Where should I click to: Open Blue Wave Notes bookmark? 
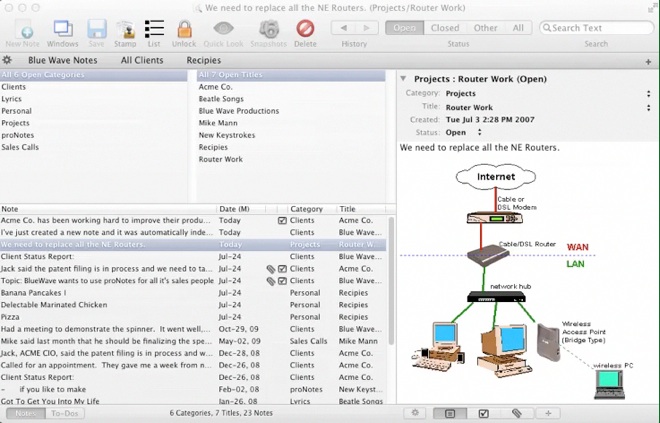coord(63,60)
